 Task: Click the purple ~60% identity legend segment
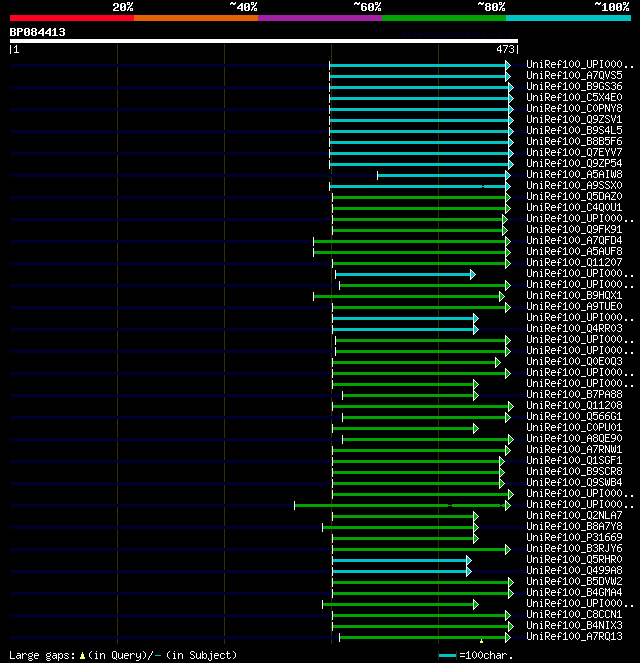coord(320,18)
